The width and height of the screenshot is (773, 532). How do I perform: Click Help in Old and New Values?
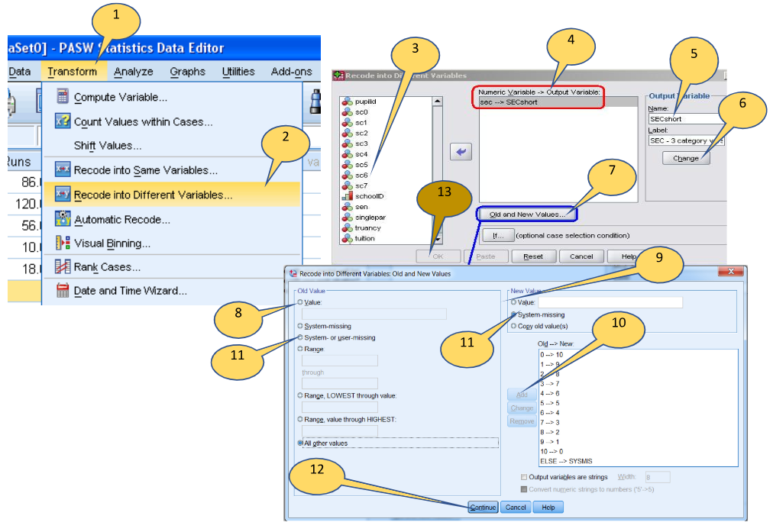pos(548,508)
